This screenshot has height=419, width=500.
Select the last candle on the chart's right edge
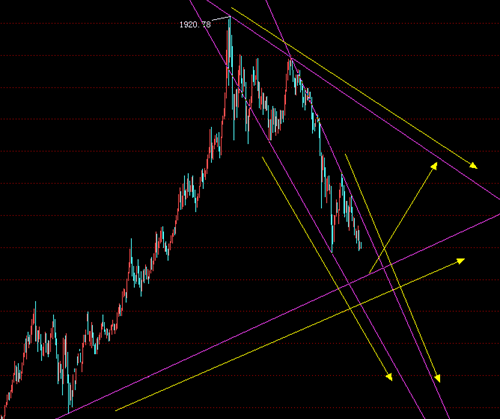click(361, 246)
